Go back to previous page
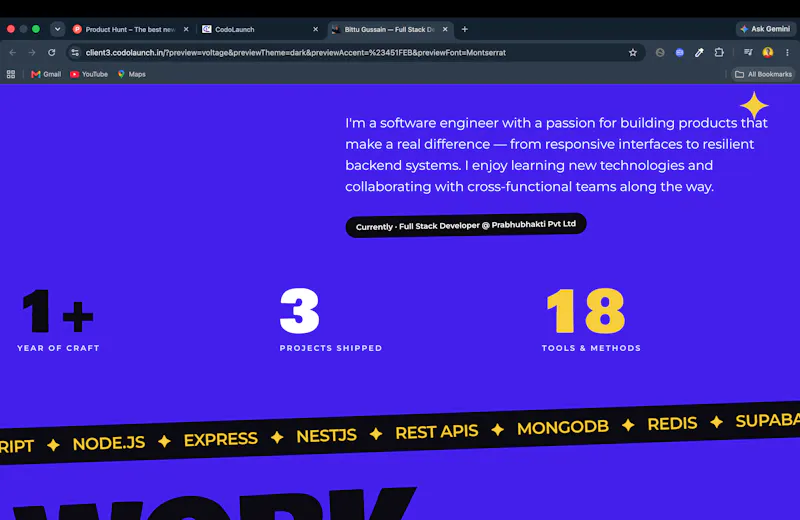 tap(13, 53)
